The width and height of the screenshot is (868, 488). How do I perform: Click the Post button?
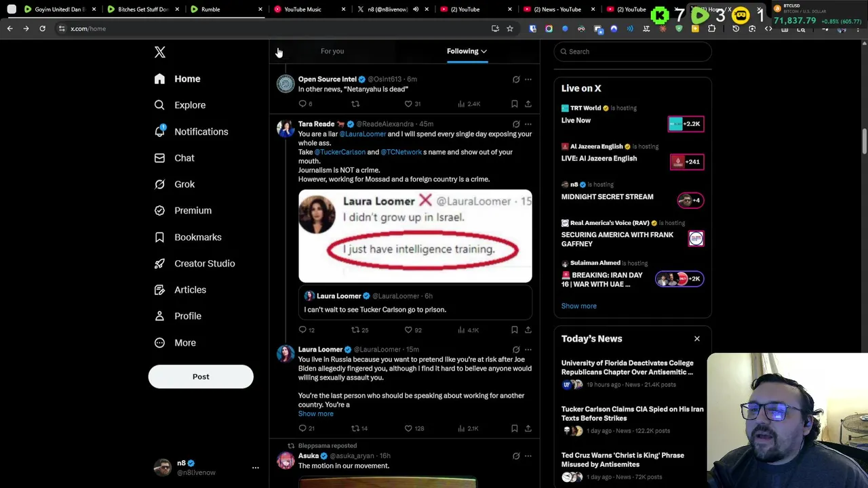[201, 376]
